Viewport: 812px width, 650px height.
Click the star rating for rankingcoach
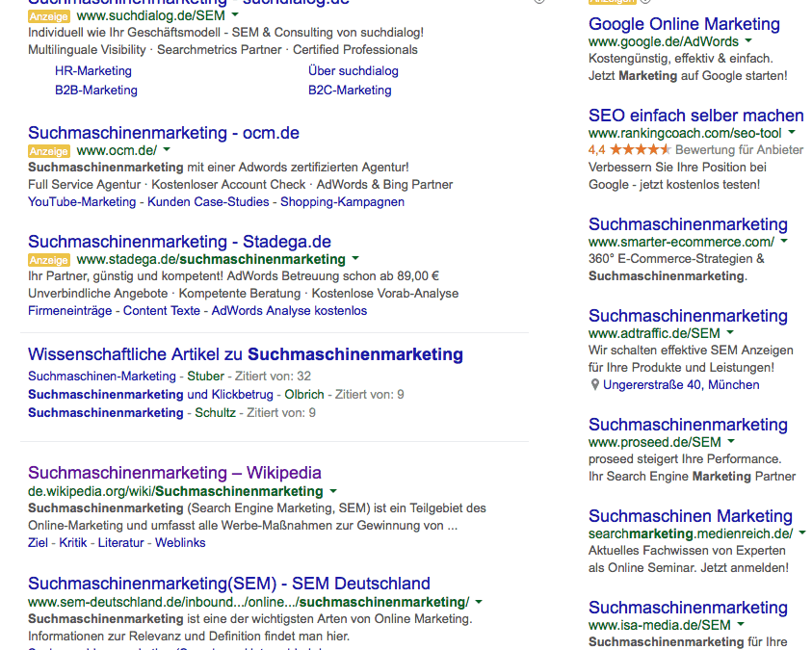pos(641,149)
